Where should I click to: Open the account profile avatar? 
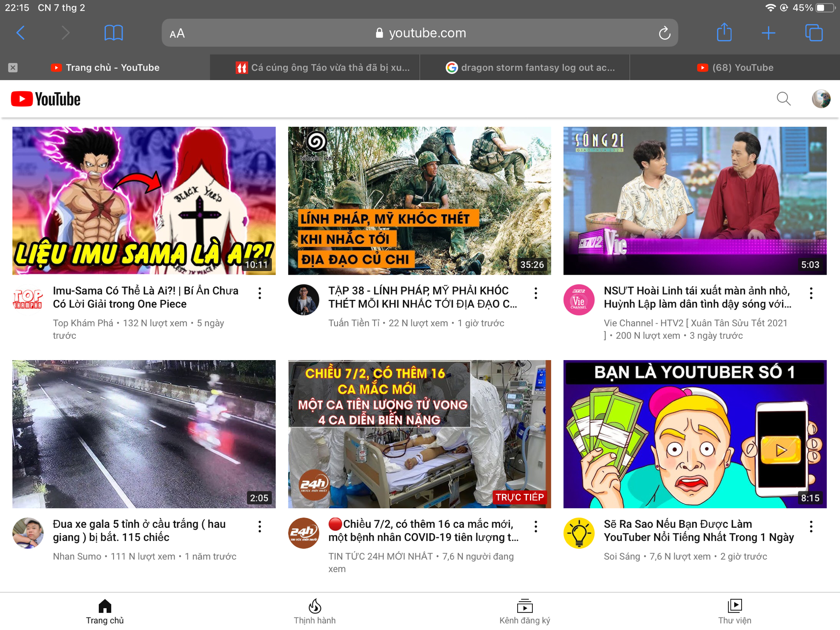click(x=821, y=99)
